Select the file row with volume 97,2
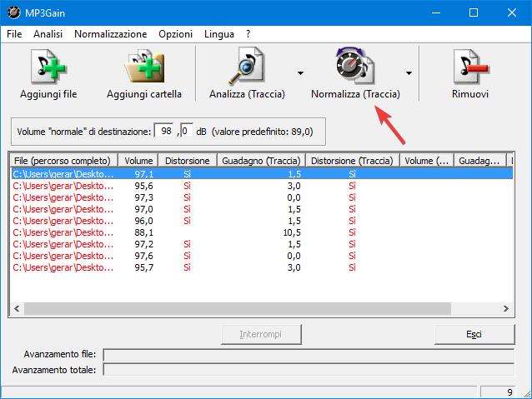 262,244
